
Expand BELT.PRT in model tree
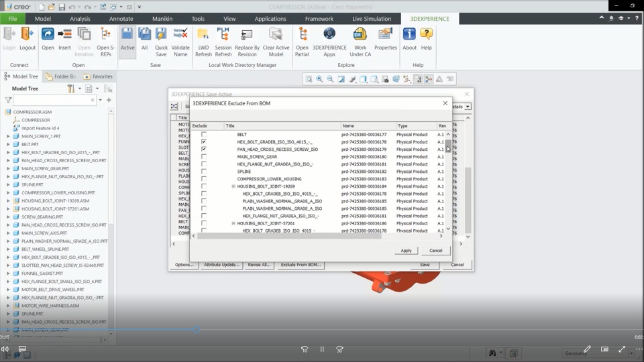coord(8,144)
